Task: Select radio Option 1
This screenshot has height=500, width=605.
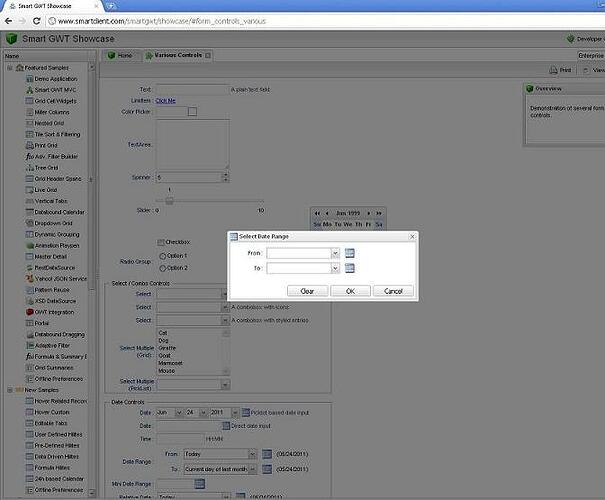Action: (162, 256)
